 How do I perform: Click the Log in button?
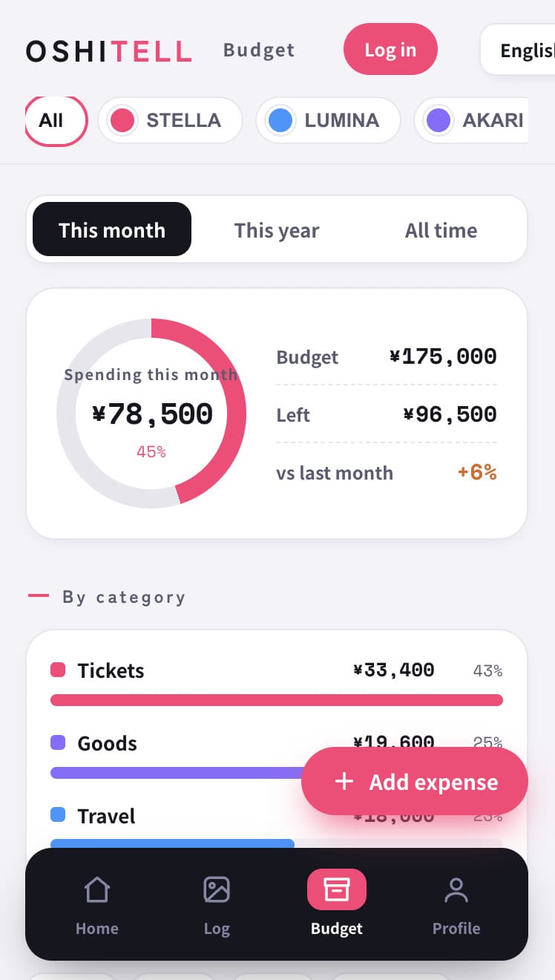coord(390,50)
